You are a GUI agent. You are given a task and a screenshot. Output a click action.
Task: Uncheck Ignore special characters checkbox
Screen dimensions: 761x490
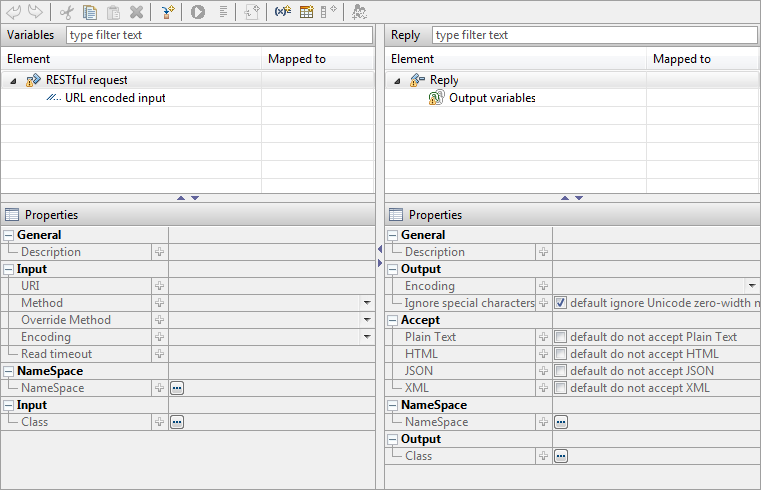coord(561,303)
